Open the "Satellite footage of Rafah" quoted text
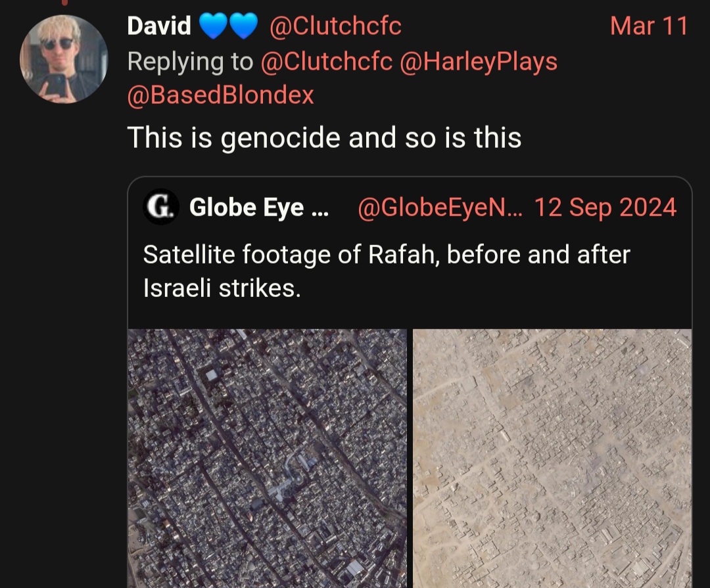The image size is (710, 588). coord(386,254)
